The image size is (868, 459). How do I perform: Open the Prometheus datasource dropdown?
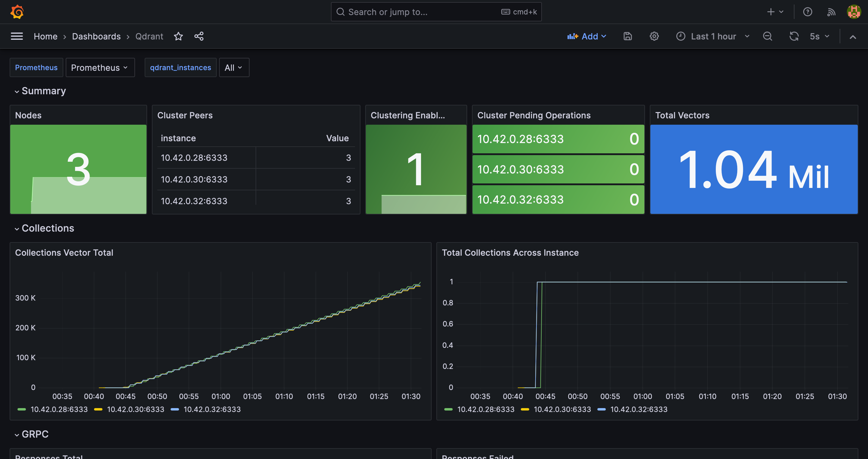point(100,67)
